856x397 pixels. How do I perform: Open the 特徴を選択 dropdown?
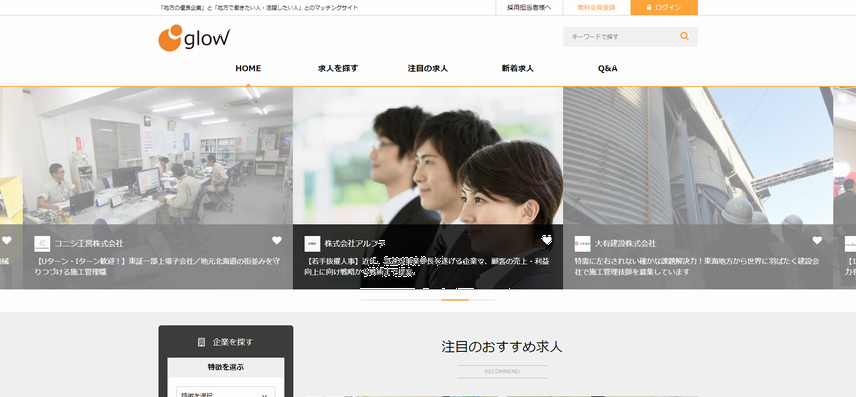(x=225, y=393)
